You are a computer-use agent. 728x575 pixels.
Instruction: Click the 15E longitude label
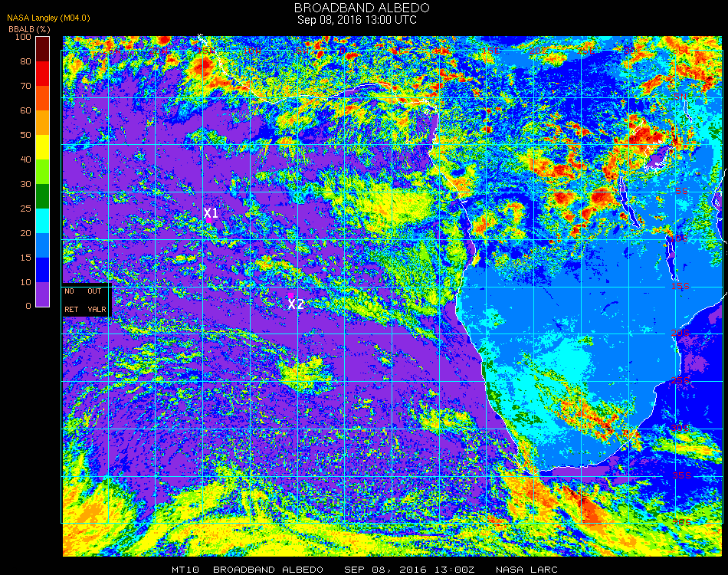tap(490, 51)
